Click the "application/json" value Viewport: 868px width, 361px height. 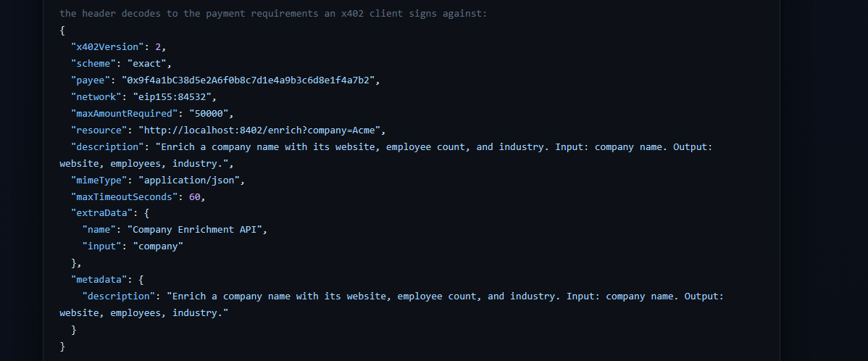[189, 179]
